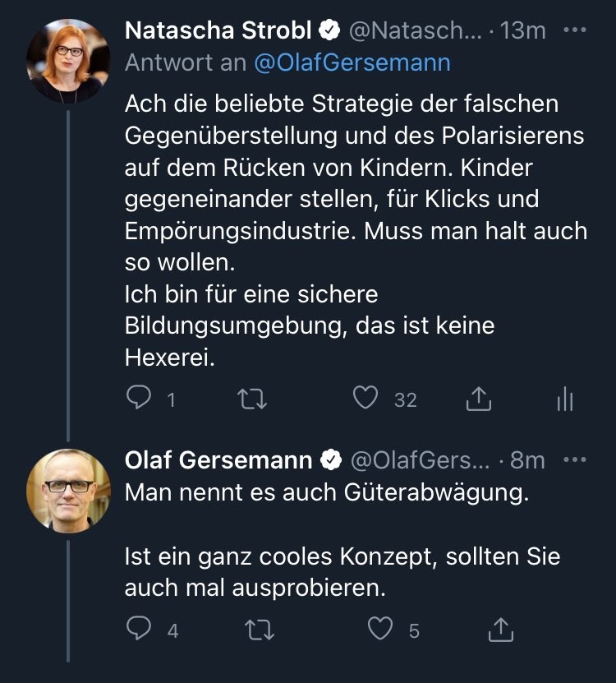Open Olaf Gersemann's profile via display name
Viewport: 616px width, 683px height.
(218, 460)
